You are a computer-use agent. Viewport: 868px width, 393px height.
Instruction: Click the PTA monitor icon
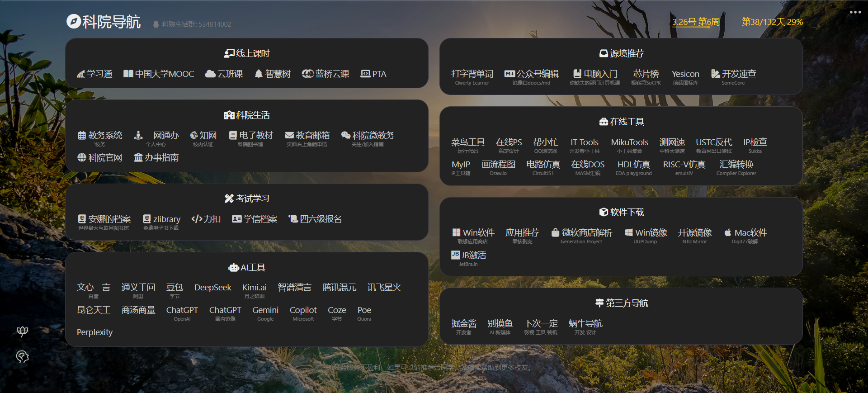365,74
